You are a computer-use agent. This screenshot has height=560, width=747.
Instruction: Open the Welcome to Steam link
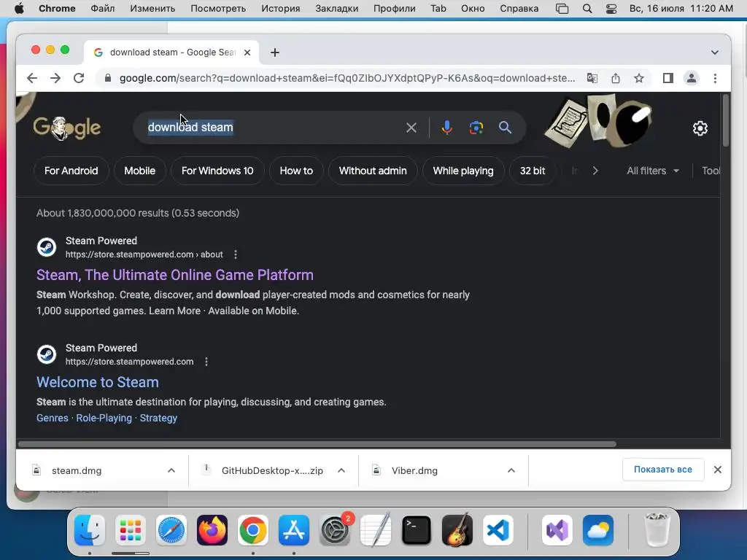(x=98, y=382)
